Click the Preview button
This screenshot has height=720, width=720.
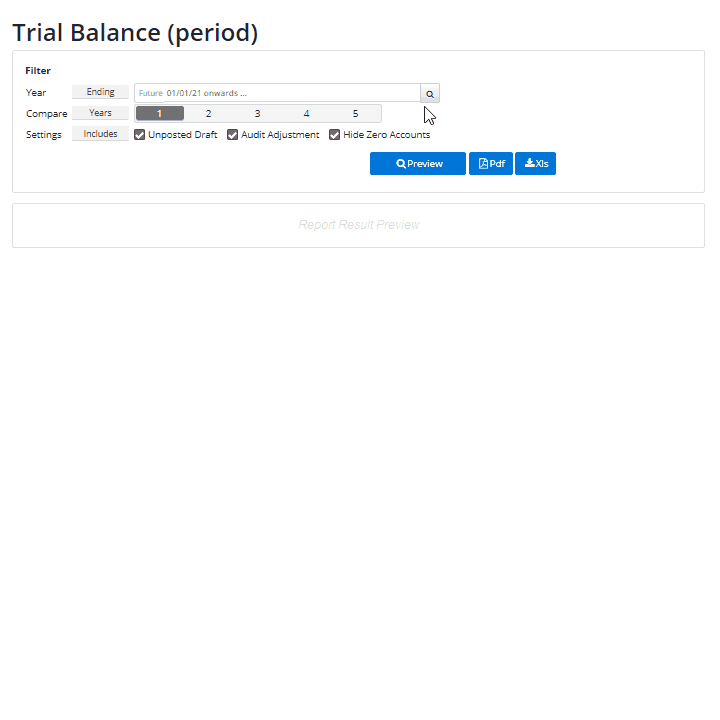[418, 163]
